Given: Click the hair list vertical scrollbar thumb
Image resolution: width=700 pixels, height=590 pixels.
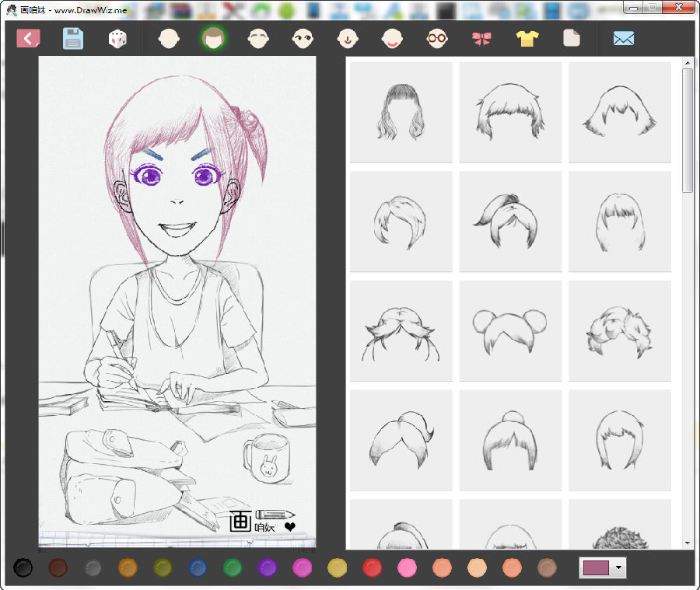Looking at the screenshot, I should [688, 131].
